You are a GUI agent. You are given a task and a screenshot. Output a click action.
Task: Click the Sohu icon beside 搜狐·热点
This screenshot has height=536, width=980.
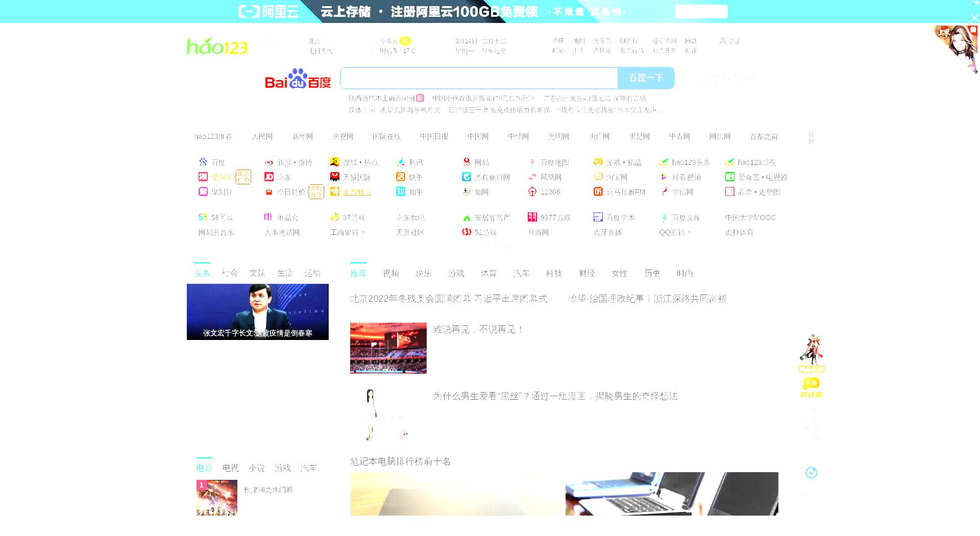point(335,162)
